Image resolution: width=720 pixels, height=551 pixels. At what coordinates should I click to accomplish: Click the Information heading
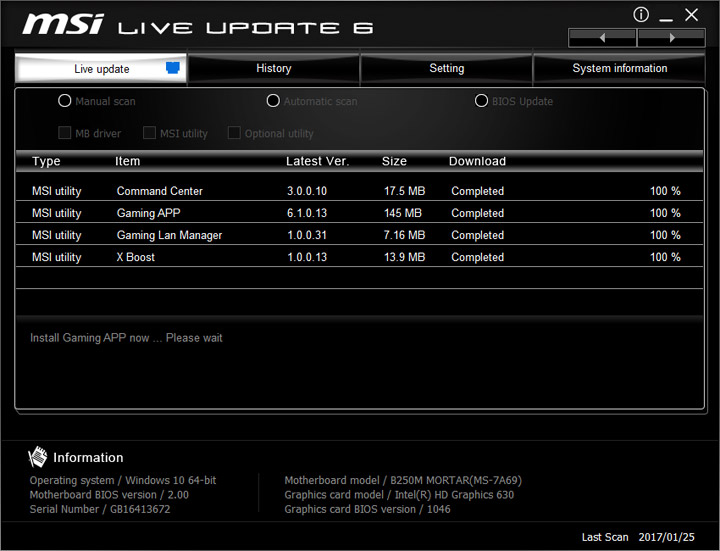88,457
